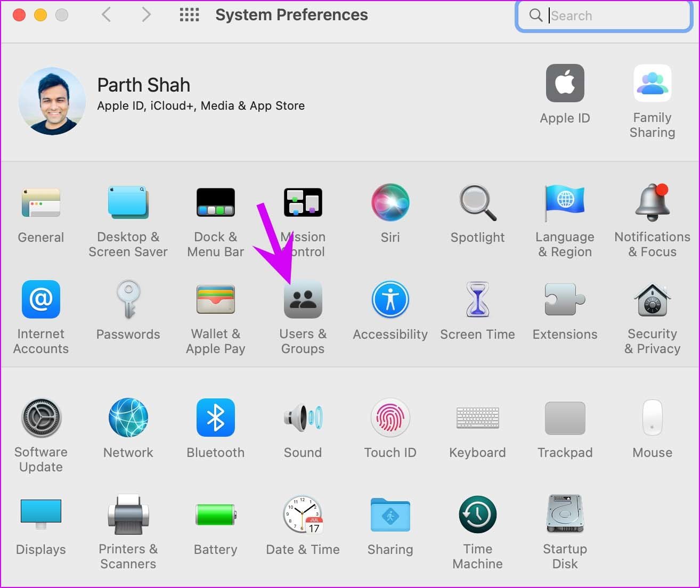Open Security & Privacy pane
This screenshot has height=588, width=700.
point(652,299)
